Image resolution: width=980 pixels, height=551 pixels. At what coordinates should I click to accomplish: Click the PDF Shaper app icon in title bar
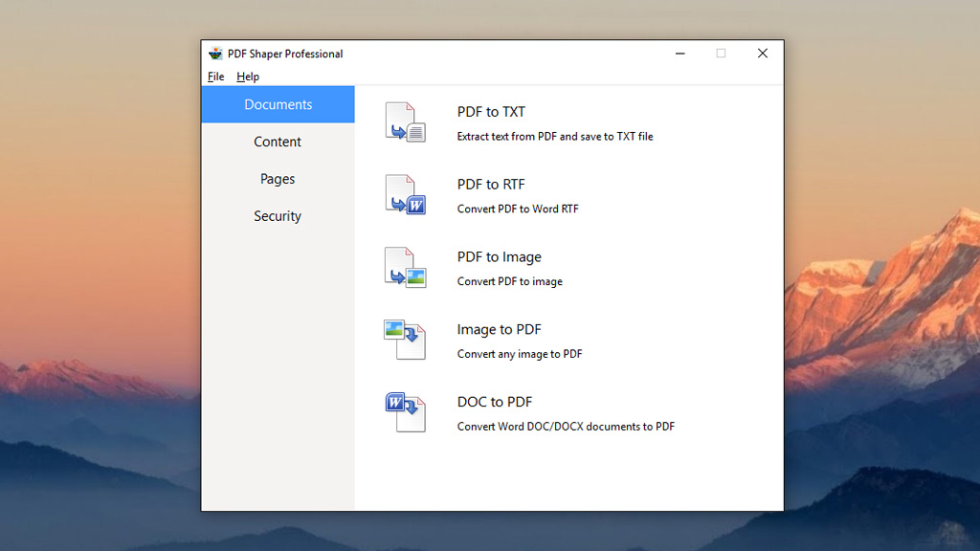(215, 54)
